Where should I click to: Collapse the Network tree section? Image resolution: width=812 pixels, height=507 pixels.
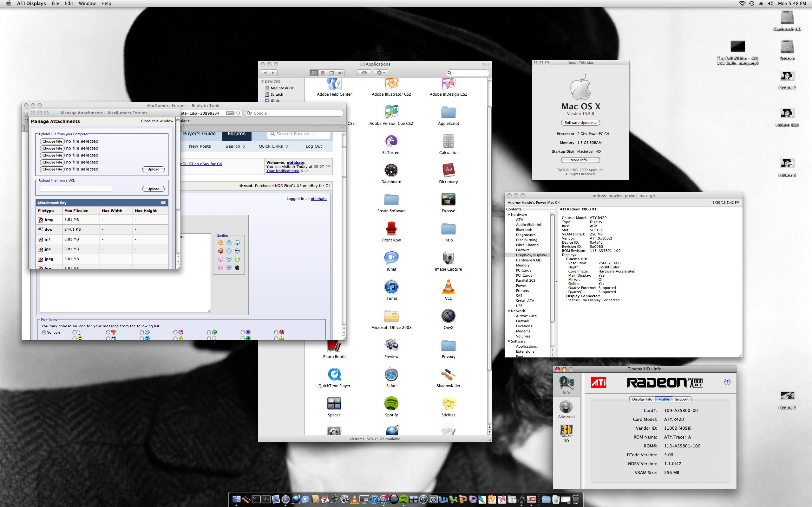509,311
